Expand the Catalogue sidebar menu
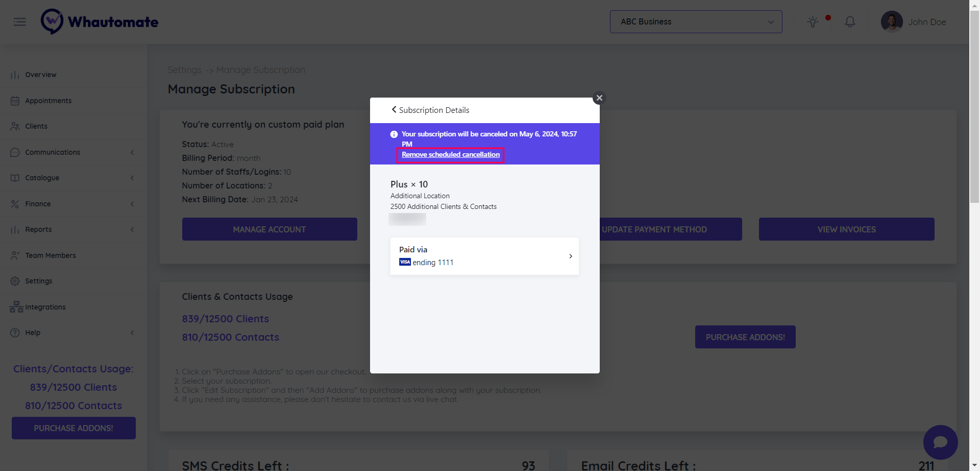980x471 pixels. pyautogui.click(x=42, y=178)
